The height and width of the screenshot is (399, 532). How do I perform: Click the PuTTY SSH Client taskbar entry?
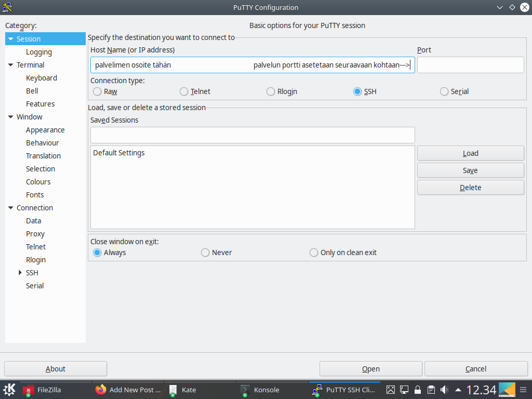(x=344, y=390)
